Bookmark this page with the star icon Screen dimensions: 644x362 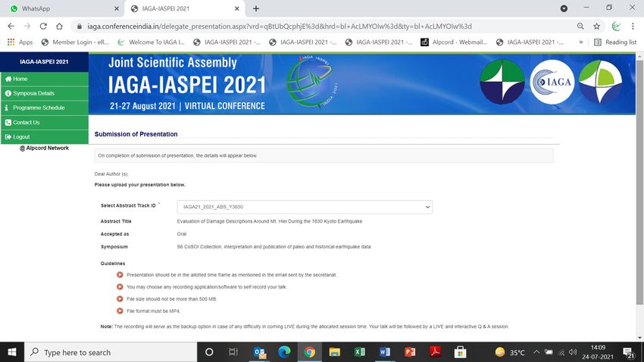(596, 27)
